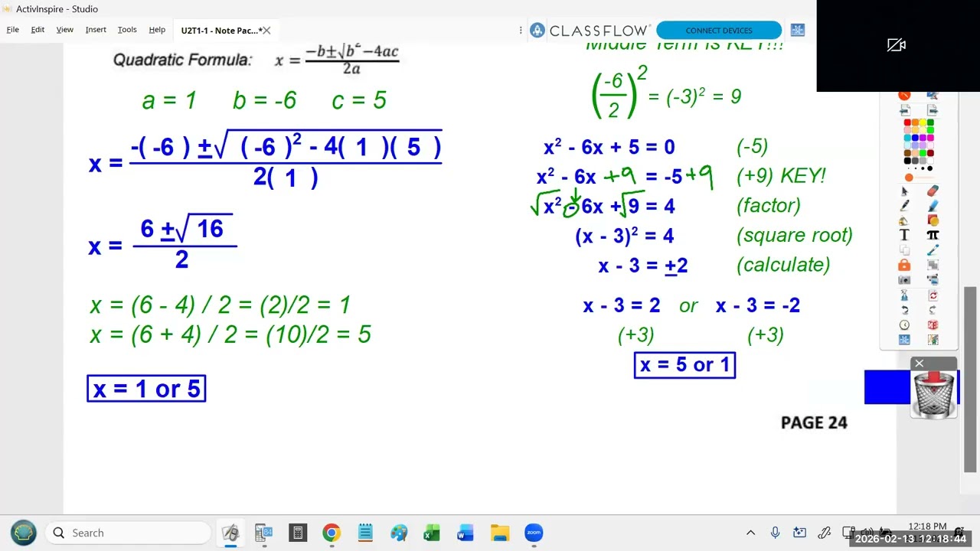Open the Tools menu
The width and height of the screenshot is (980, 551).
tap(127, 29)
